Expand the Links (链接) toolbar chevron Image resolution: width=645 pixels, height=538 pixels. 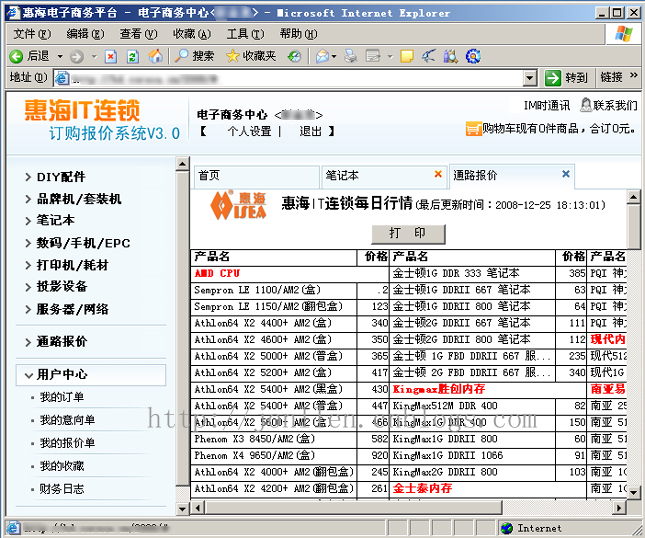pos(633,75)
